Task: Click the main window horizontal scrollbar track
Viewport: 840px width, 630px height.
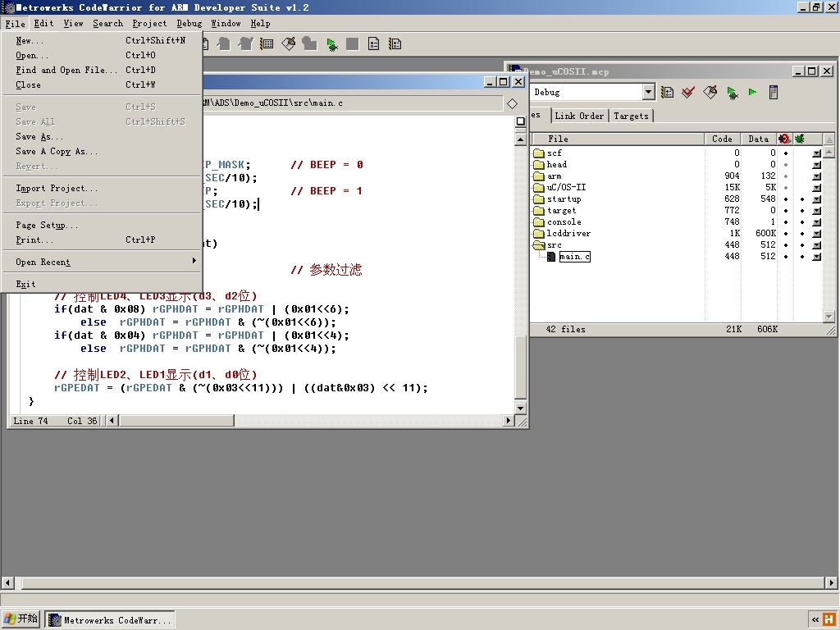Action: [x=420, y=582]
